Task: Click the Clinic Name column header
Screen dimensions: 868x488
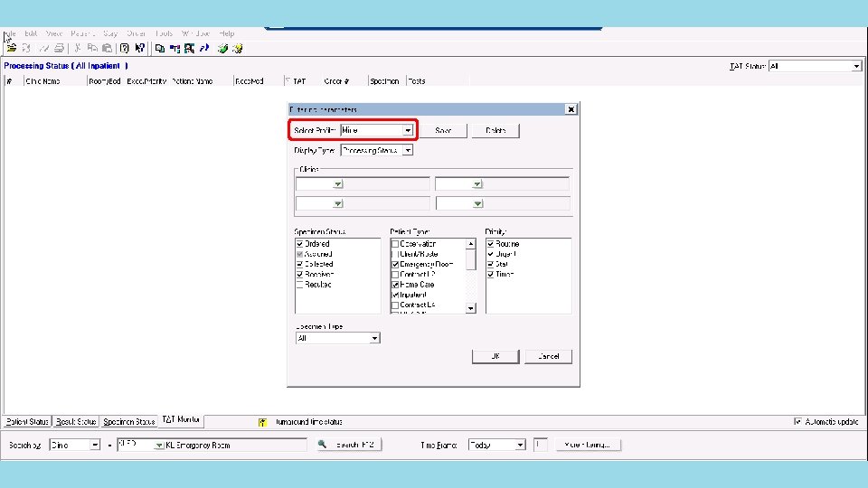Action: pyautogui.click(x=55, y=81)
